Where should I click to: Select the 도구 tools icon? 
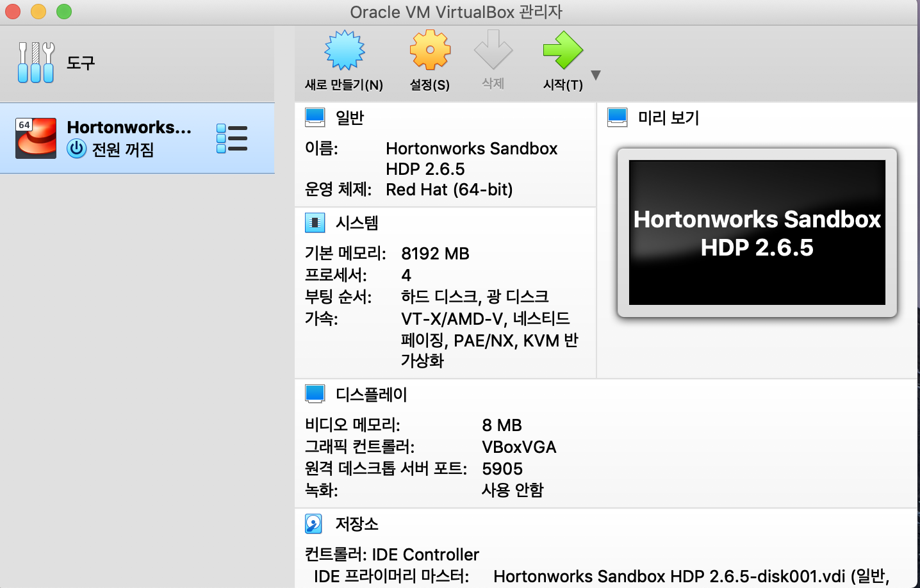(36, 63)
